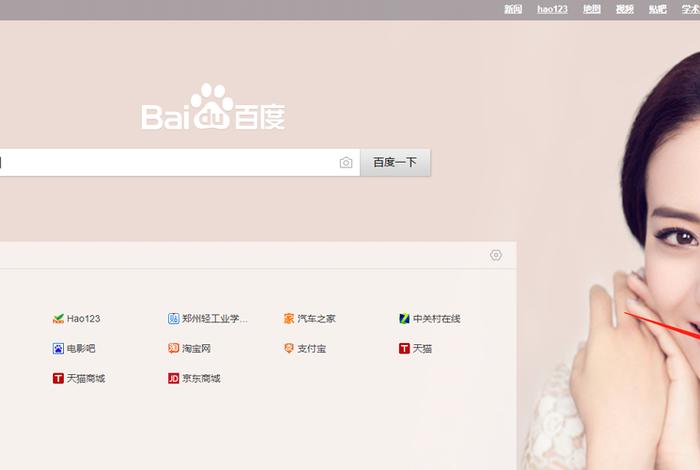Open the 京东商城 link text
700x470 pixels.
pos(201,378)
